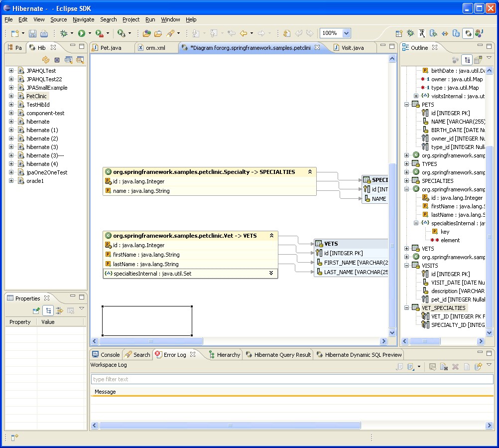Screen dimensions: 499x448
Task: Click the Save toolbar icon
Action: point(32,33)
